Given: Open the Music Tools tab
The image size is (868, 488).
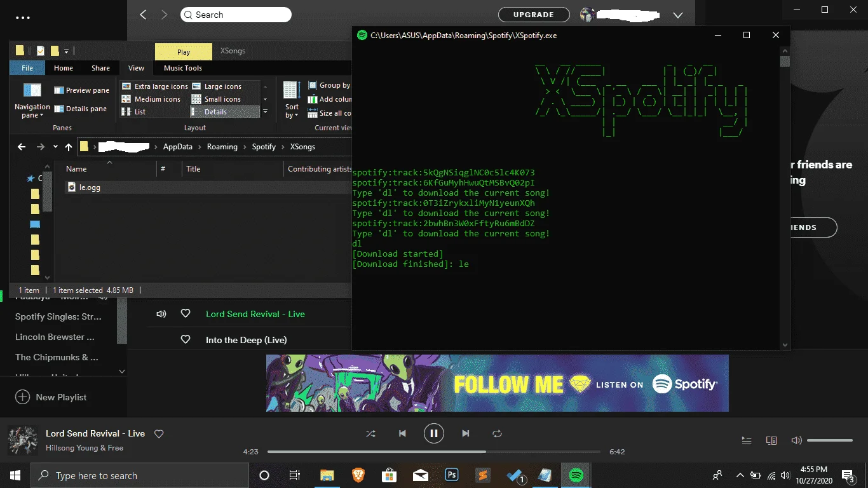Looking at the screenshot, I should pos(183,68).
